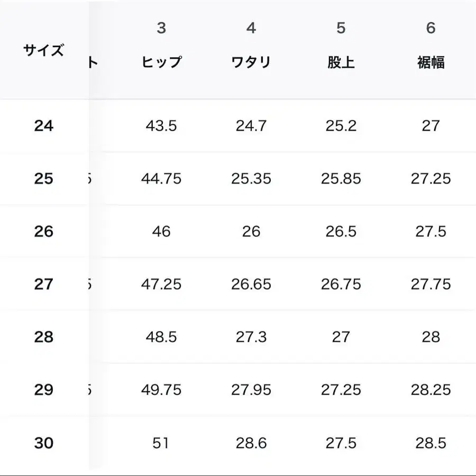
Task: Click the 裾幅 column header
Action: pyautogui.click(x=431, y=62)
